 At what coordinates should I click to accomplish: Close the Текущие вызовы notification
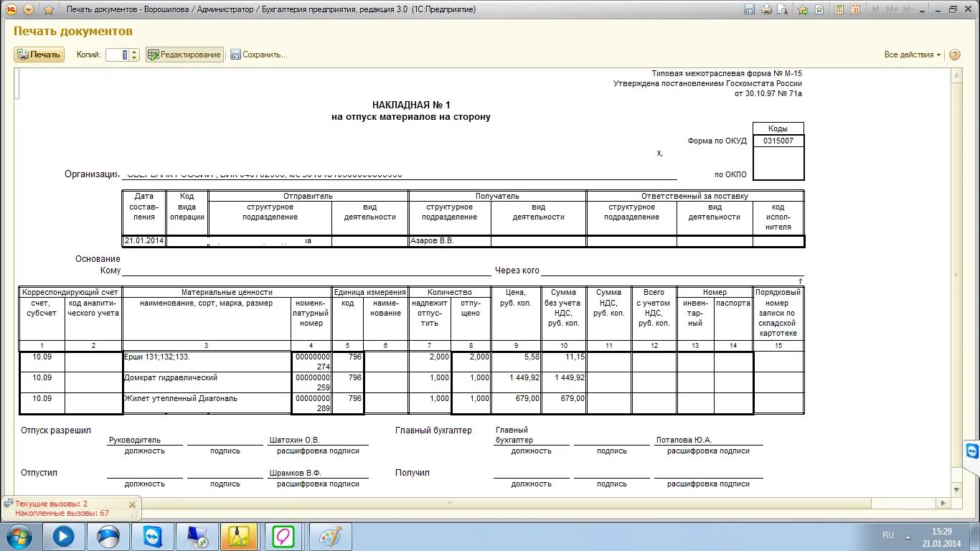(x=132, y=504)
